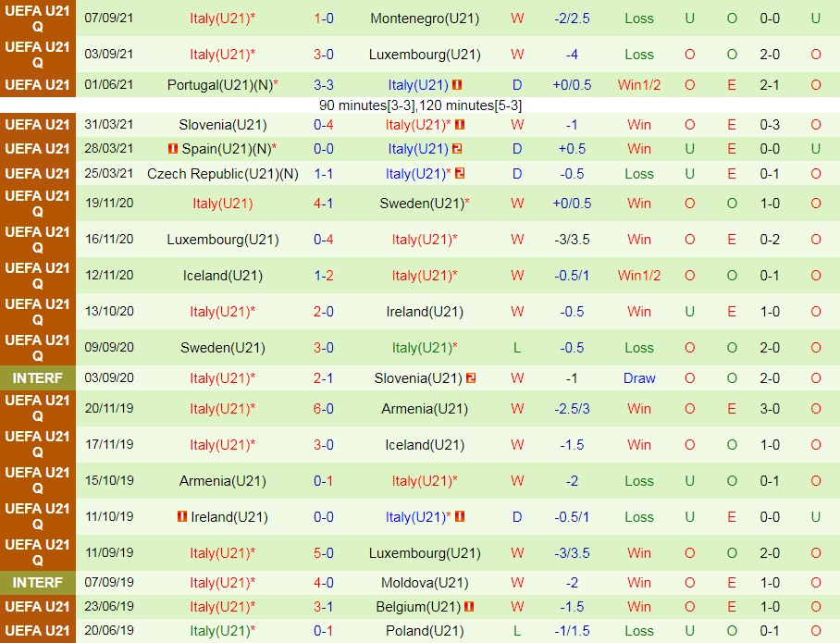Click card icon after Italy(U21) in Spain match

coord(457,149)
